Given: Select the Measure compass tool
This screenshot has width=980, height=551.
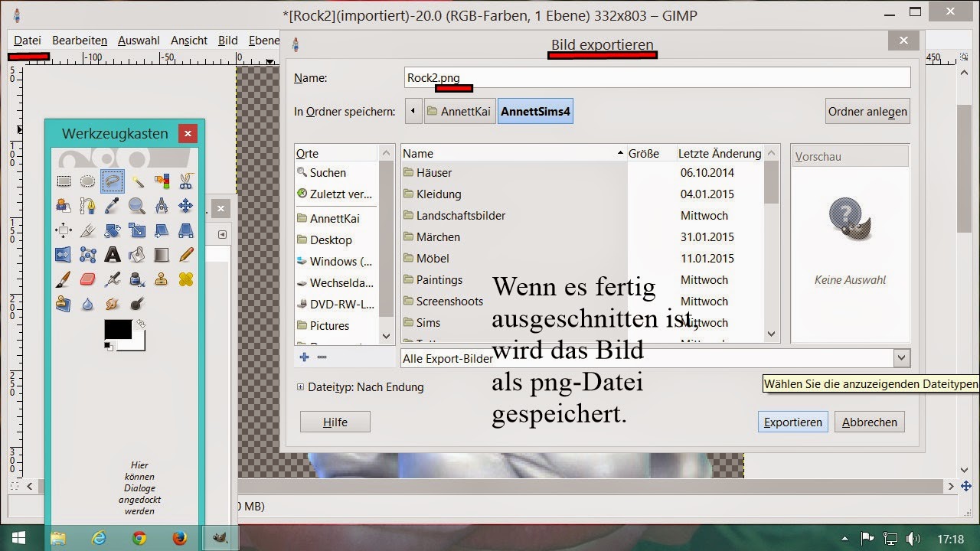Looking at the screenshot, I should pos(162,206).
